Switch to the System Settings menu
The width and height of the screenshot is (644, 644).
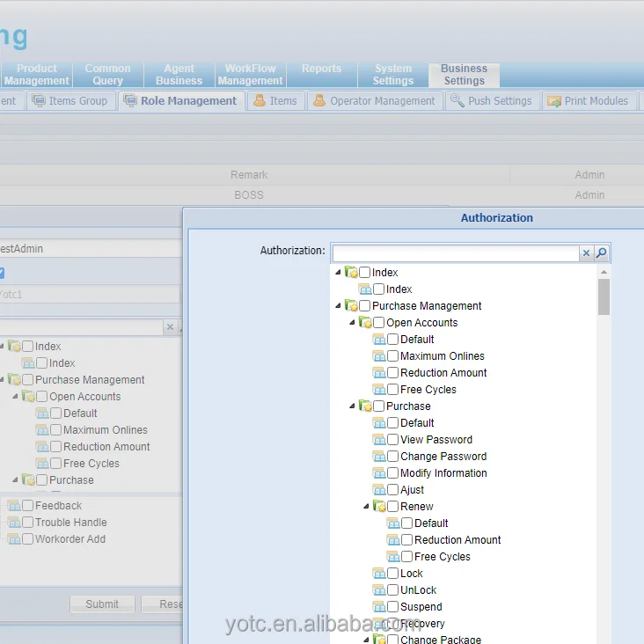(x=392, y=75)
